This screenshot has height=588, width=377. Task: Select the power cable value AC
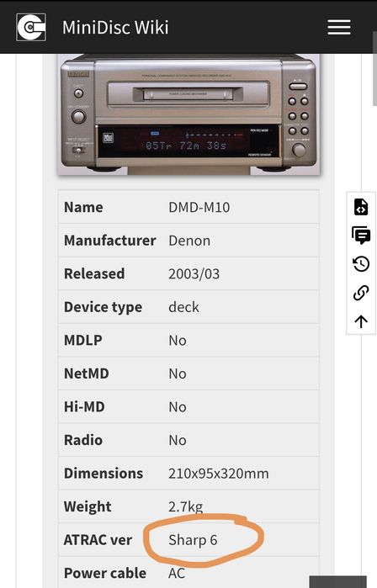coord(177,574)
